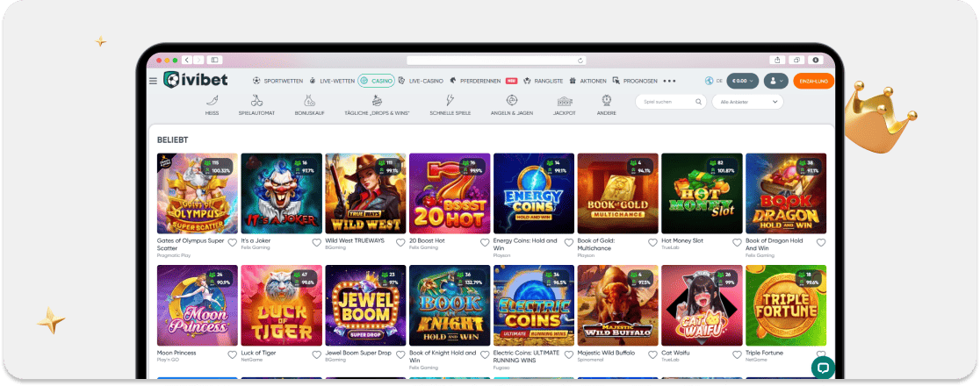The height and width of the screenshot is (386, 980).
Task: Open the Wild West Trueways thumbnail
Action: (x=365, y=194)
